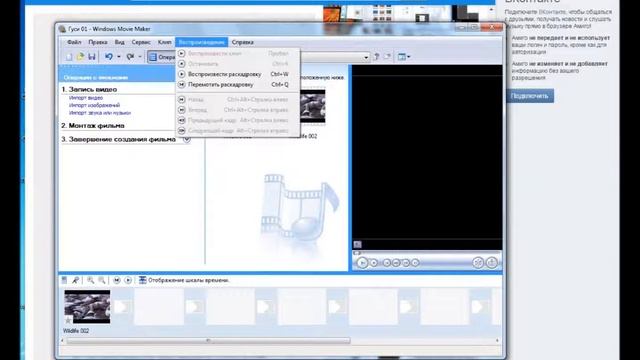Click the Narrate timeline microphone icon
640x360 pixels.
76,280
